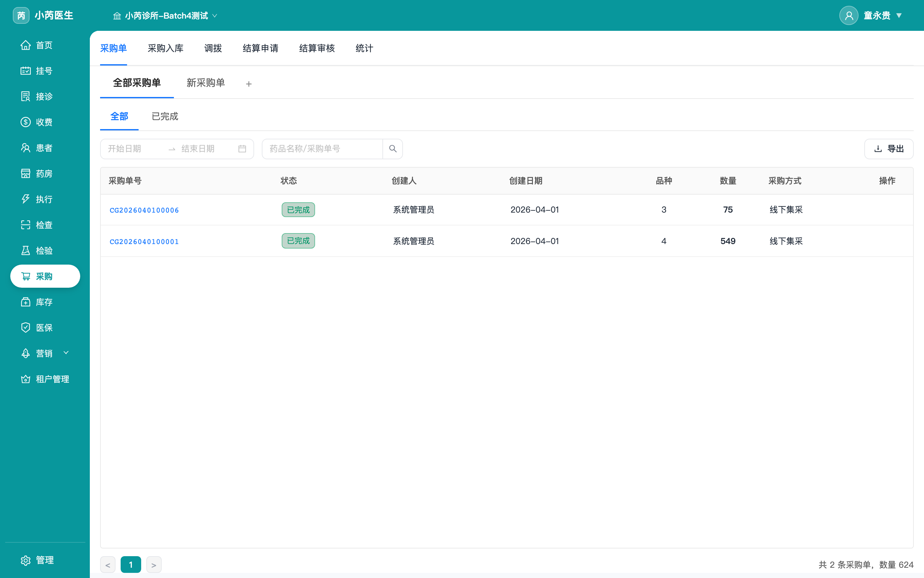Click the search magnifier button
924x578 pixels.
(392, 149)
